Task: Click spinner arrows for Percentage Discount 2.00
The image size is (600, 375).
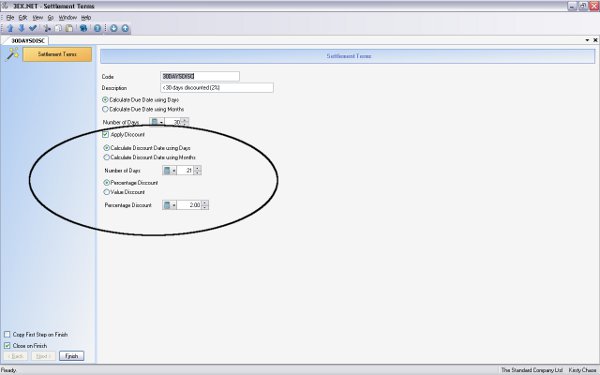Action: [x=205, y=205]
